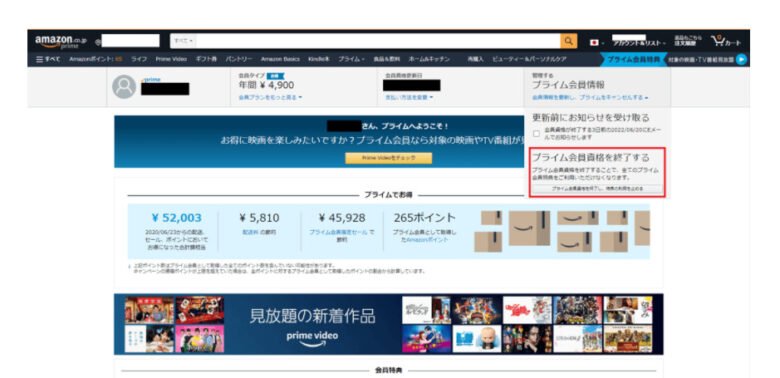Click the main search input field

[x=378, y=41]
